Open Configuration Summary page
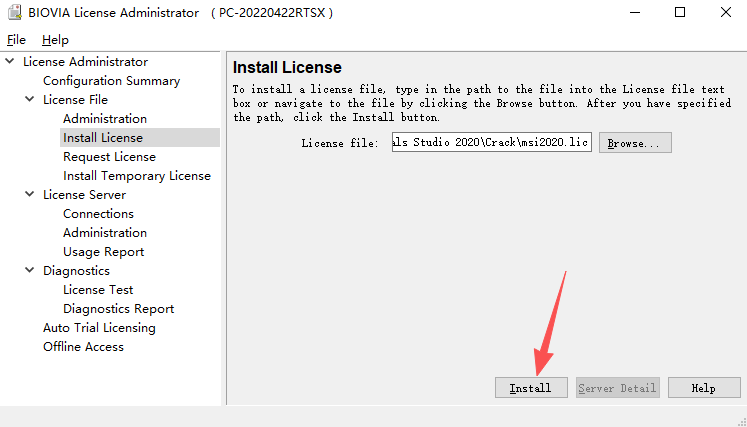747x427 pixels. coord(111,81)
